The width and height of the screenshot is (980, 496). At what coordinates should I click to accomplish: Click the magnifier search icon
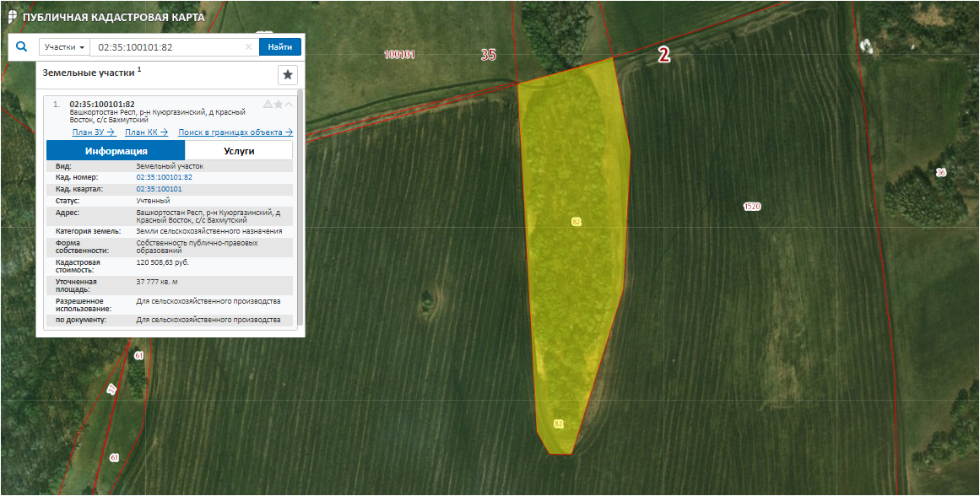[22, 47]
